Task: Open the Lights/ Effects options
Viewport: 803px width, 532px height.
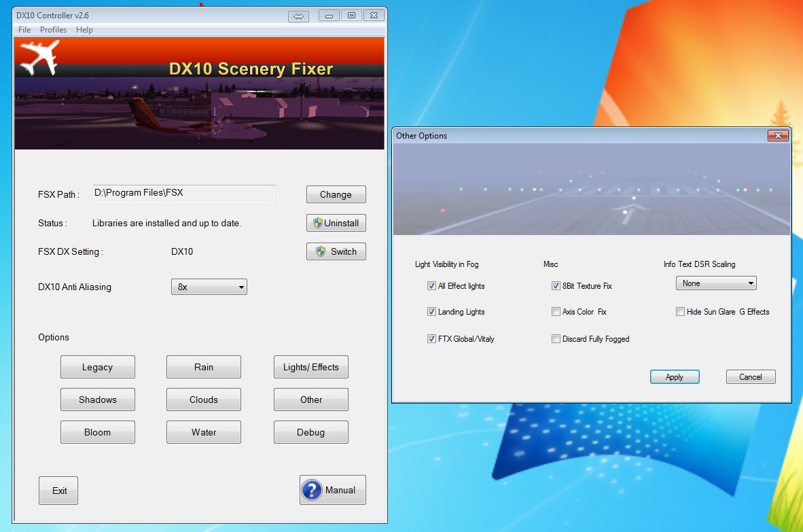Action: click(311, 367)
